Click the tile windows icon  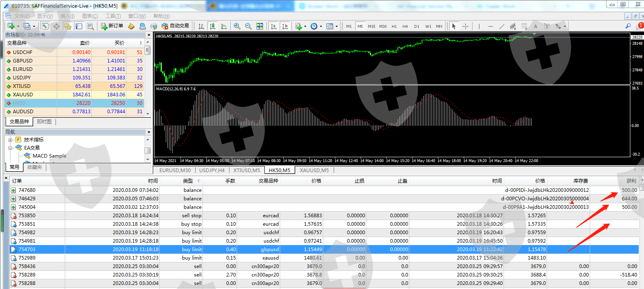pyautogui.click(x=260, y=26)
